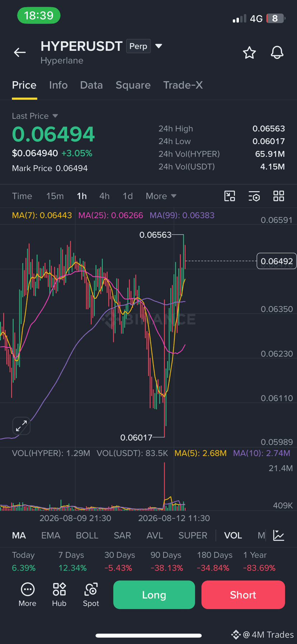Tap the 24h Vol(USDT) value 4.15M
The image size is (297, 644).
273,167
